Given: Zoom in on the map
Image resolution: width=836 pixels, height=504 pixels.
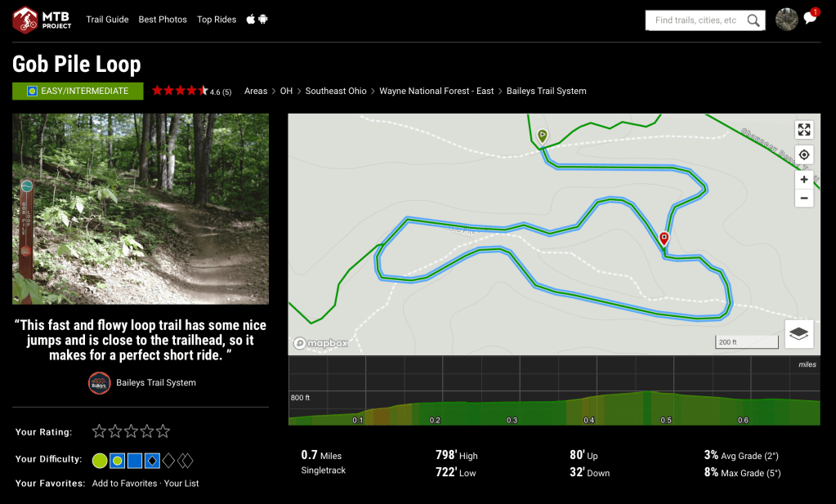Looking at the screenshot, I should coord(804,180).
